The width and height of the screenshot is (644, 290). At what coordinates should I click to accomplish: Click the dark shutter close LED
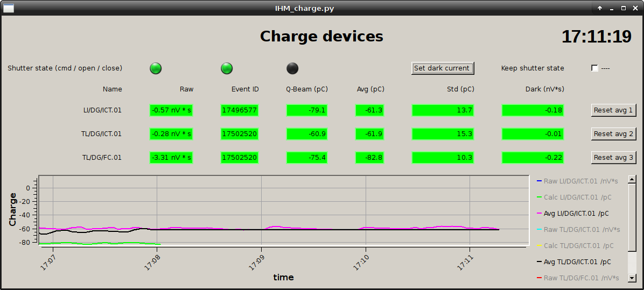(292, 68)
